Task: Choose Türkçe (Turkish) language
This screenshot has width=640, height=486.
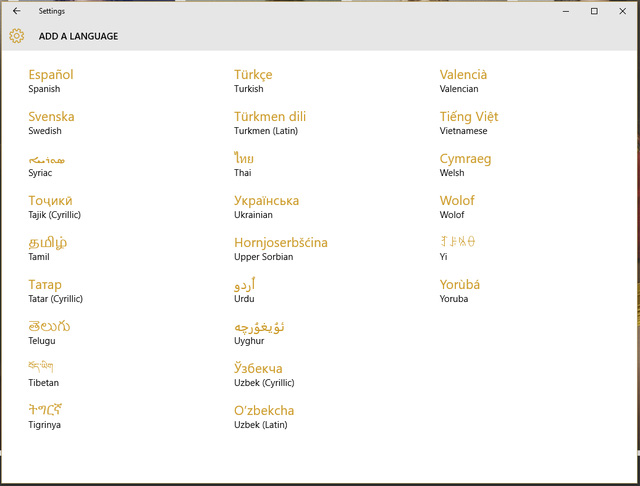Action: pyautogui.click(x=253, y=81)
